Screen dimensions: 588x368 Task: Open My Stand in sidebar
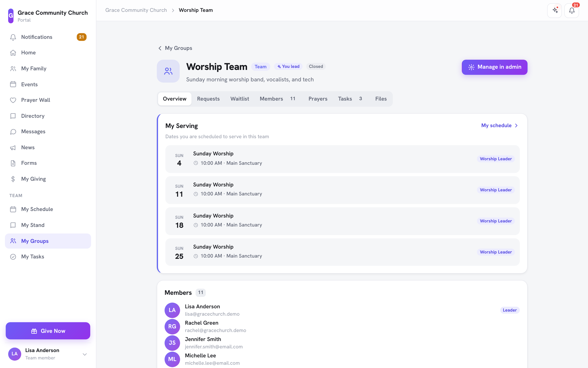[48, 225]
